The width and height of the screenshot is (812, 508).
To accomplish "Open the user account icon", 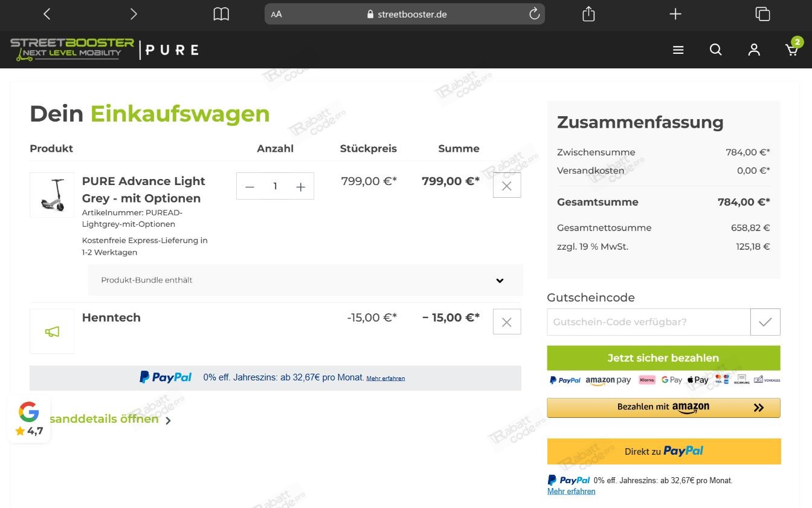I will click(x=753, y=50).
